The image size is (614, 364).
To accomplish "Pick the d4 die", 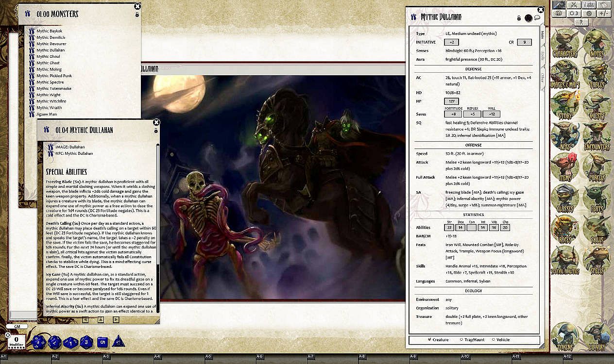I will click(119, 342).
